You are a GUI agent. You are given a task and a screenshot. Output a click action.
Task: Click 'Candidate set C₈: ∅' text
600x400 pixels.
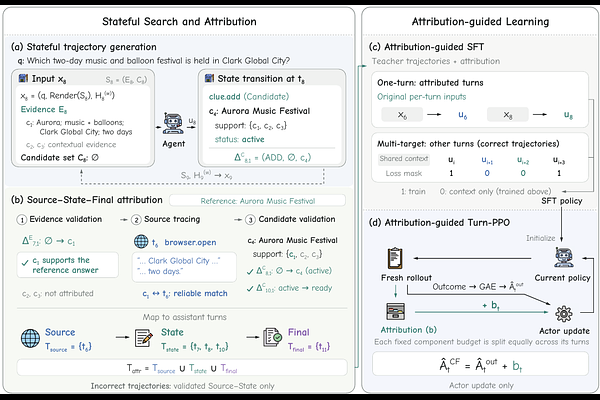coord(60,158)
